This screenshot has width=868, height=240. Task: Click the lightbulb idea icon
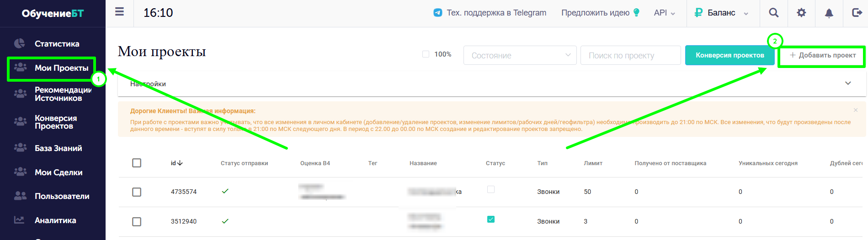(636, 13)
